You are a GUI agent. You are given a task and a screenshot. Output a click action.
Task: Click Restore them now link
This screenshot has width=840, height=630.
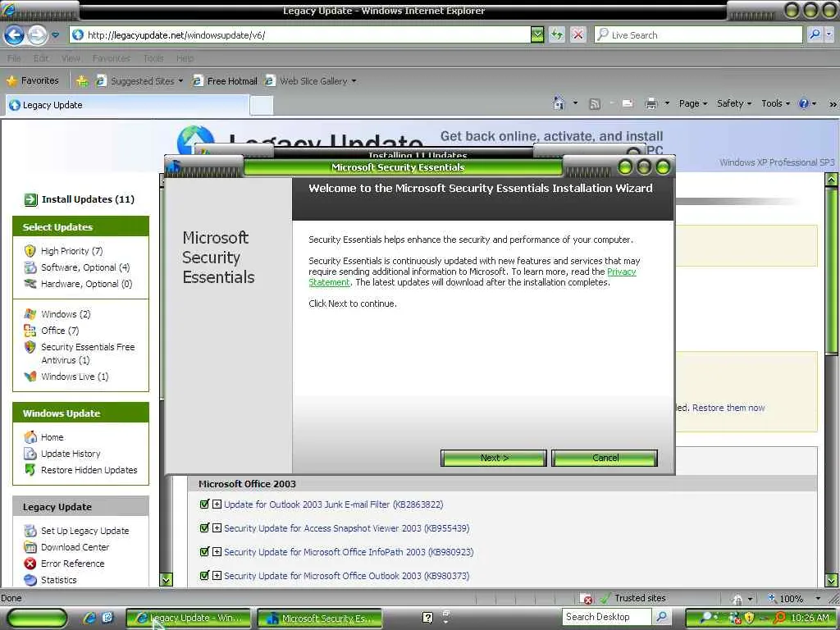(728, 408)
